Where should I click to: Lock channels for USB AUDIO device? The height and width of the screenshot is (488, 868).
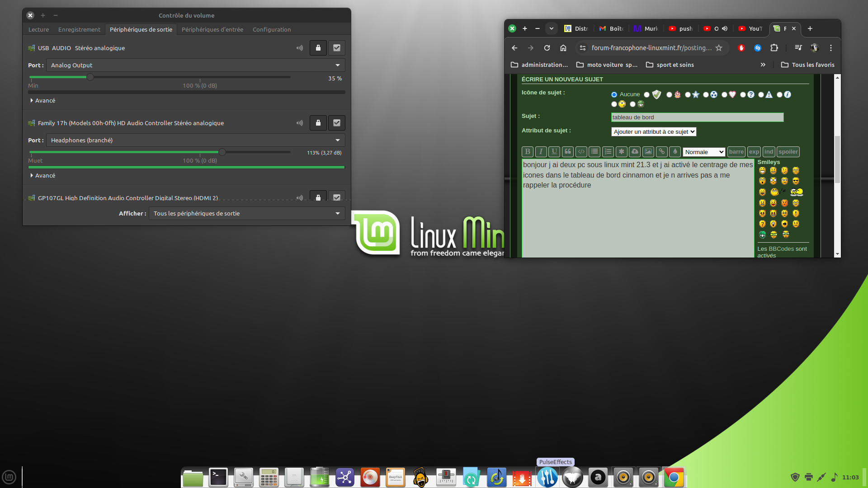pos(318,48)
